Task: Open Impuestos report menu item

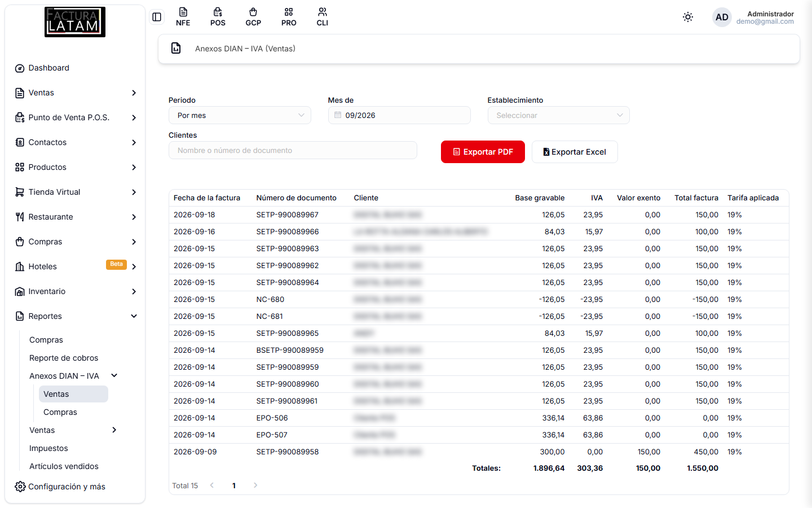Action: click(48, 448)
